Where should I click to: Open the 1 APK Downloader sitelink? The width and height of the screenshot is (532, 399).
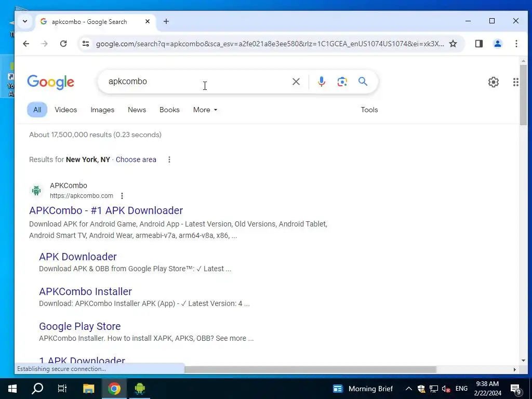(x=82, y=360)
